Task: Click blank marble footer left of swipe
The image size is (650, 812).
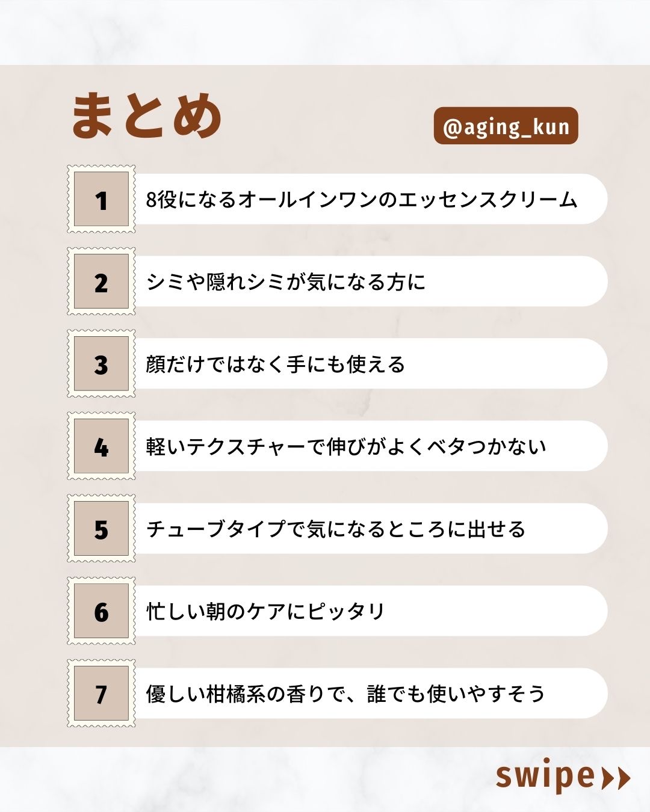Action: click(x=241, y=780)
